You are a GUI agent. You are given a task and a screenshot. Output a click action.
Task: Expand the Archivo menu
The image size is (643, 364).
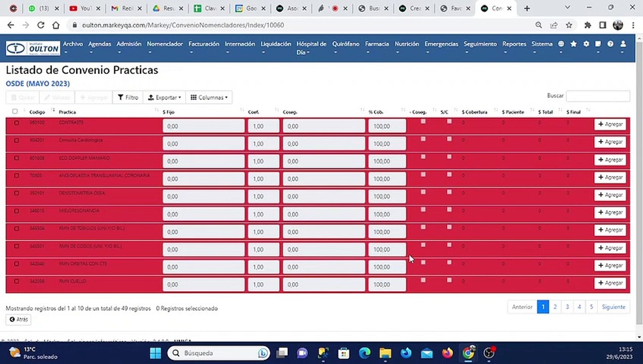click(x=73, y=47)
